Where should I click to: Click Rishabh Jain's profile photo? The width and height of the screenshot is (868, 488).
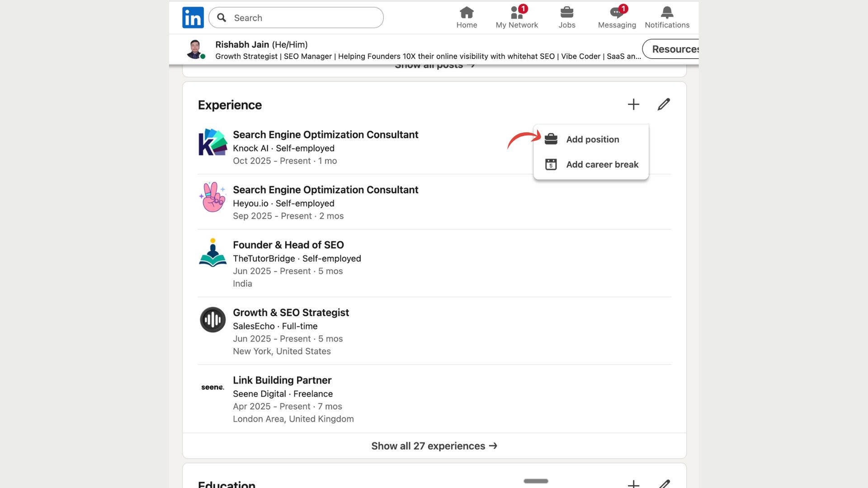point(195,49)
